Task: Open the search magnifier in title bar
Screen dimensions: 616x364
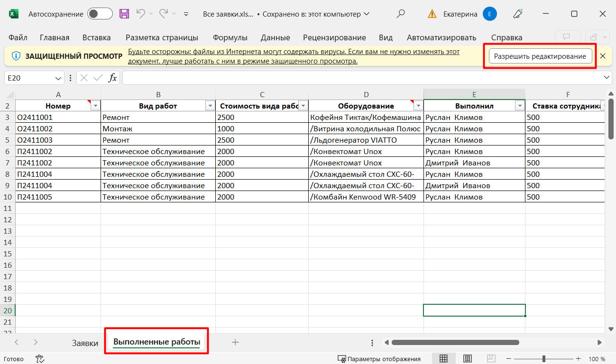Action: pyautogui.click(x=401, y=14)
